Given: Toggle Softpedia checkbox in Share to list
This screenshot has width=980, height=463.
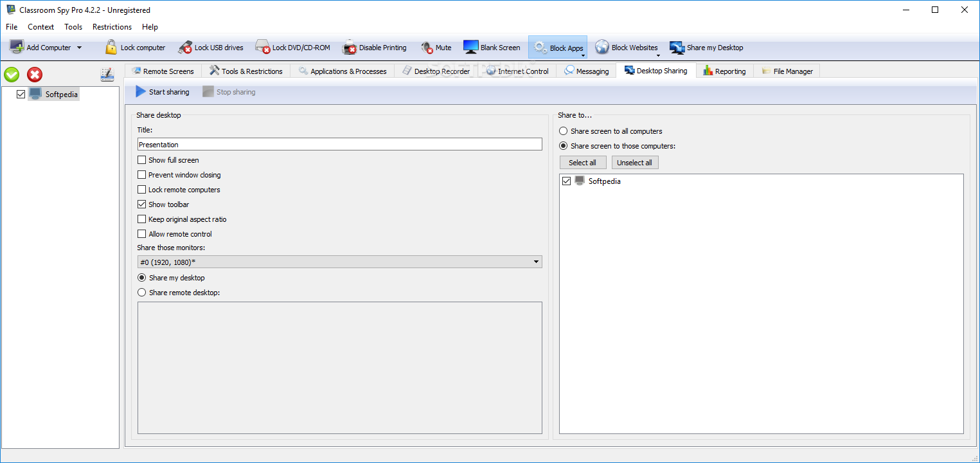Looking at the screenshot, I should (566, 181).
